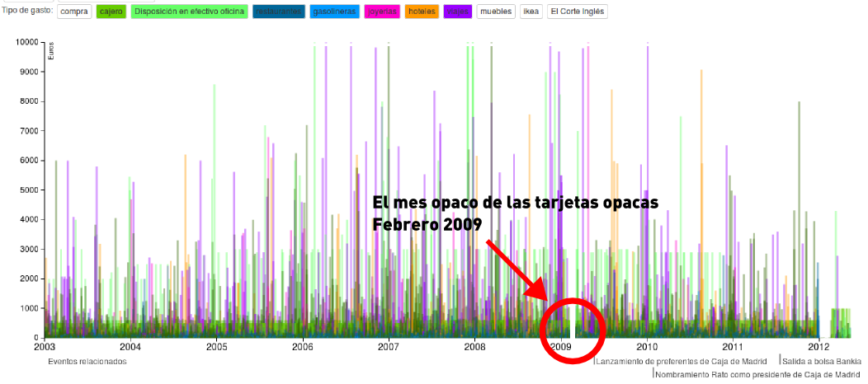Click the 2009 label on the time axis
868x384 pixels.
click(x=561, y=348)
